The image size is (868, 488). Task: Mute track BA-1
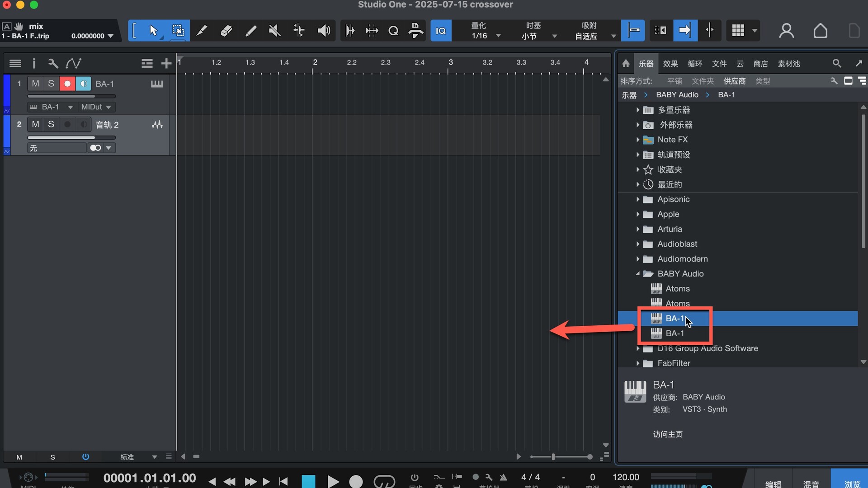[x=36, y=84]
